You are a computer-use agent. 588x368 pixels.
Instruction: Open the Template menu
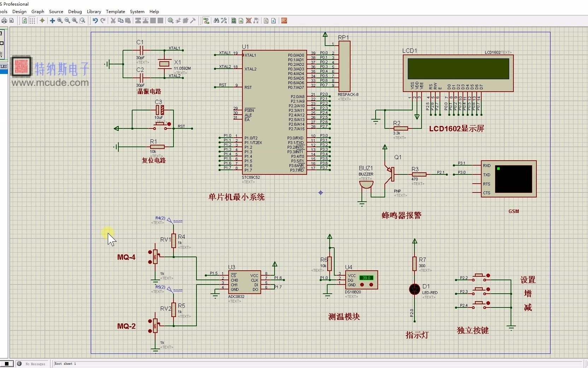(116, 11)
